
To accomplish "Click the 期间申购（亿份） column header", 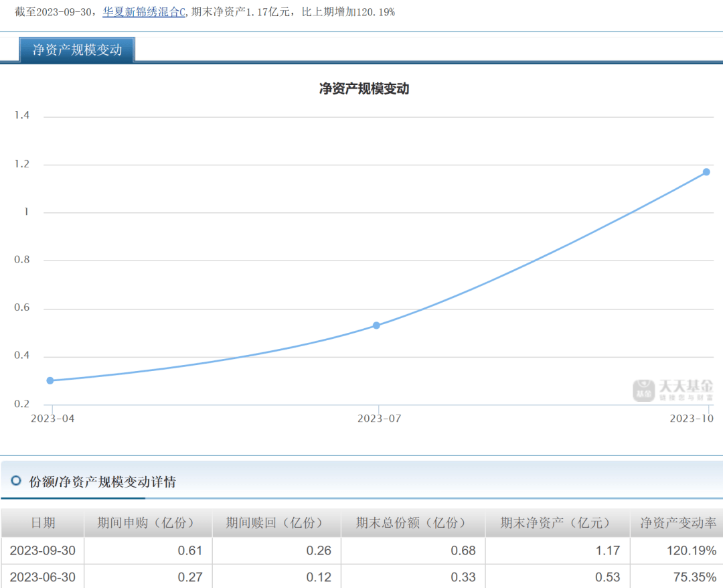I will (147, 523).
